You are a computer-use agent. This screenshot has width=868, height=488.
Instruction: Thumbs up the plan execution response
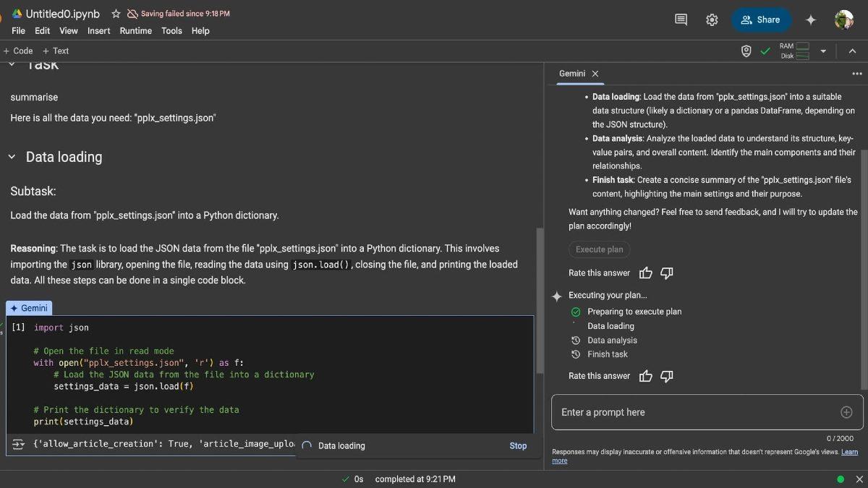click(x=646, y=376)
